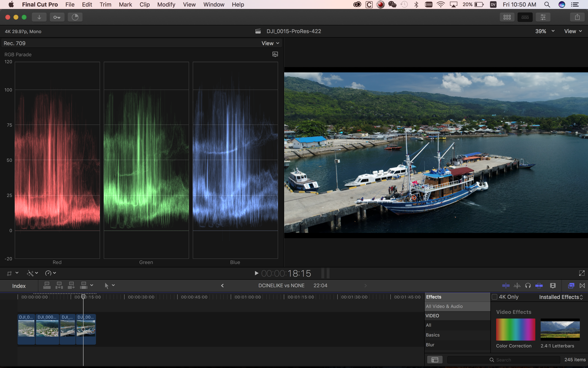Click the Spotlight search icon in menu bar
588x368 pixels.
(x=547, y=5)
